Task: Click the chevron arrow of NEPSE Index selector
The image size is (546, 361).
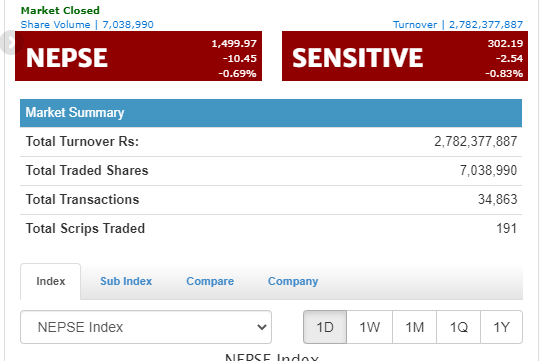Action: click(262, 327)
